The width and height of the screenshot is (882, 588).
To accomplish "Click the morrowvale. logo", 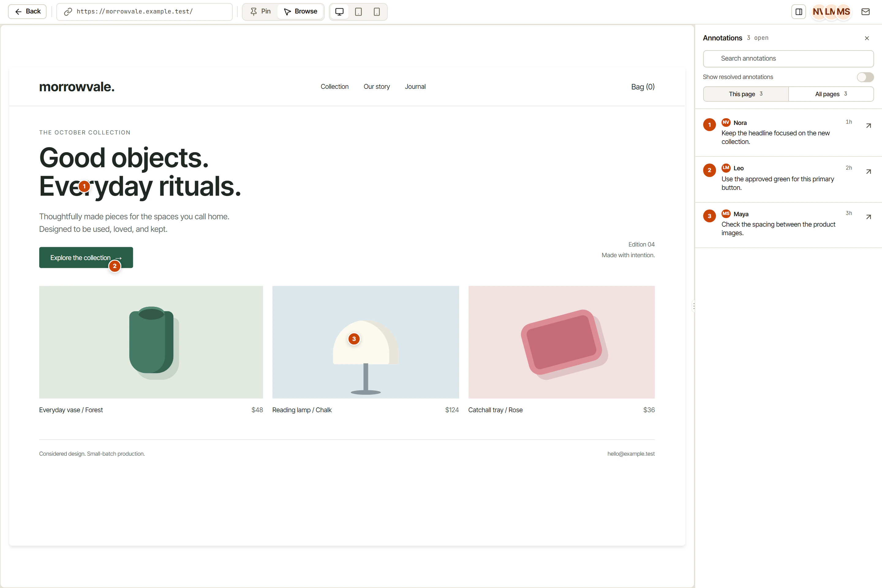I will pyautogui.click(x=77, y=87).
